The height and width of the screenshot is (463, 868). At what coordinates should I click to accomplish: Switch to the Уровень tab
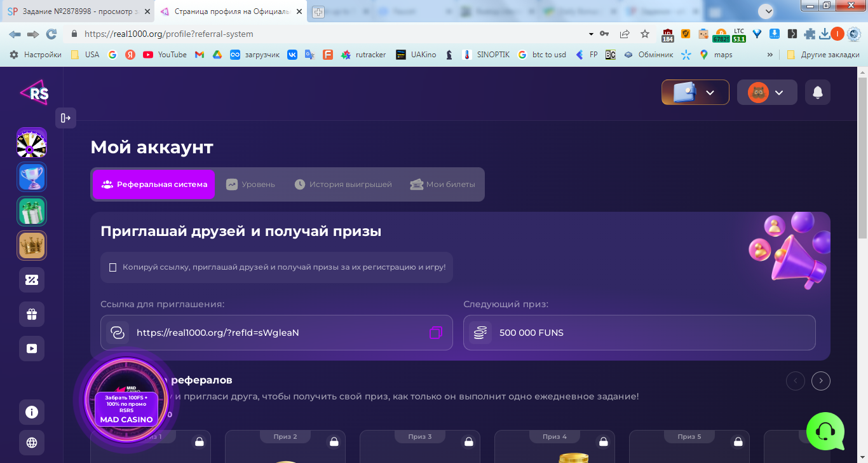pyautogui.click(x=250, y=184)
